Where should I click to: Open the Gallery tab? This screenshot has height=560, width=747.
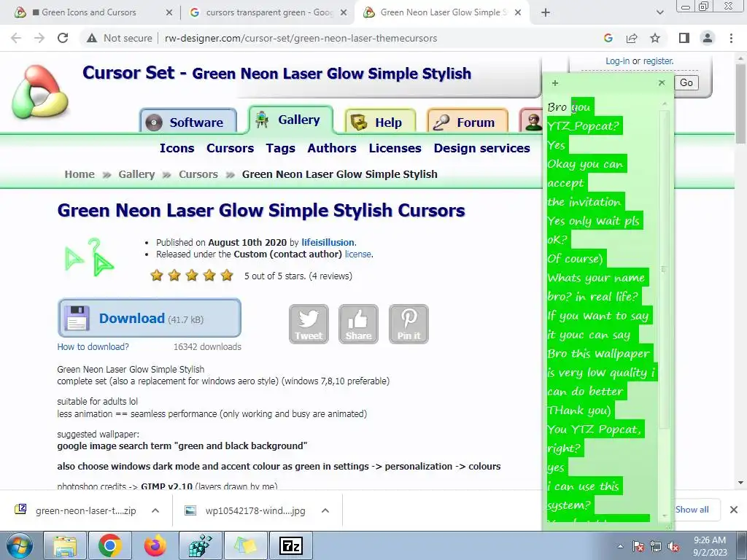pos(290,120)
